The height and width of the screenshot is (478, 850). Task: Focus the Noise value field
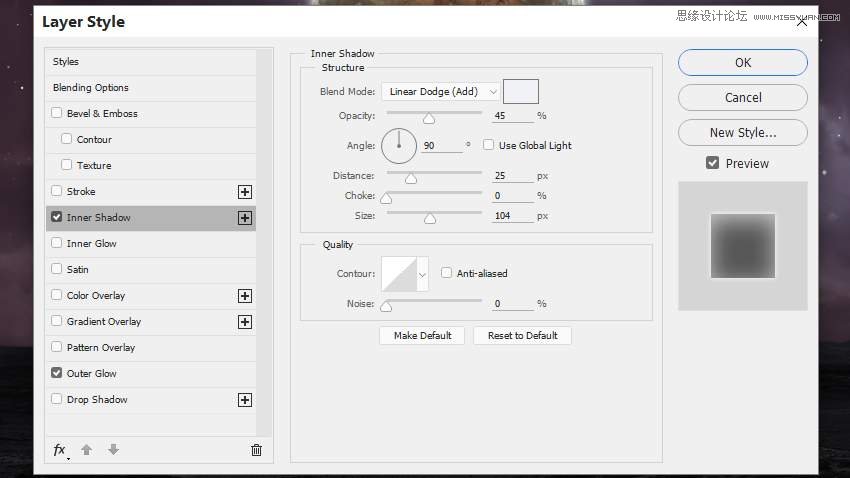coord(513,304)
